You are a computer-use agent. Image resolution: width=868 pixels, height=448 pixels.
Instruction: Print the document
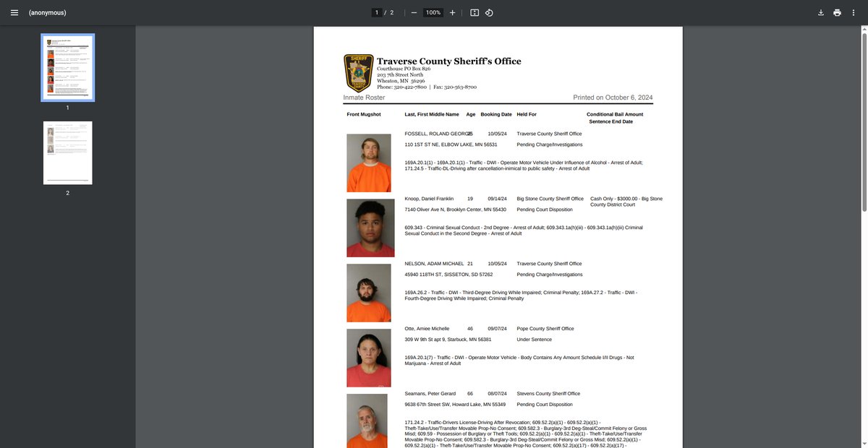point(837,12)
